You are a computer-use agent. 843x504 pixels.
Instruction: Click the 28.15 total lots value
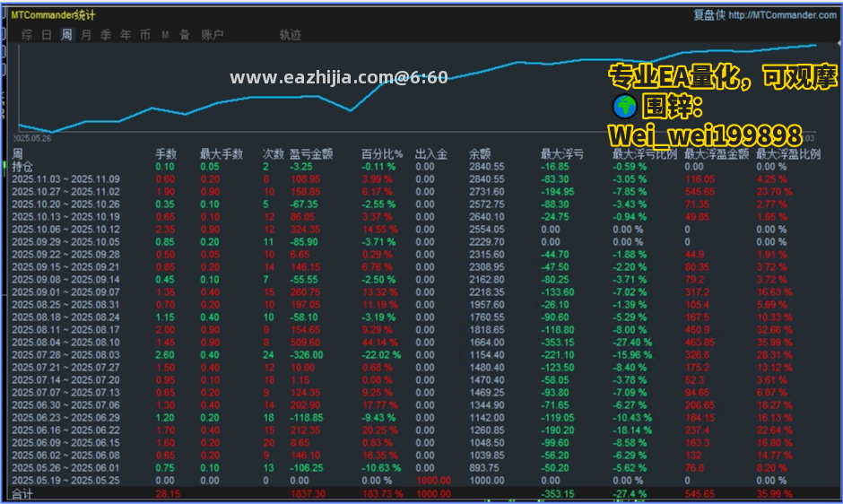(x=168, y=494)
